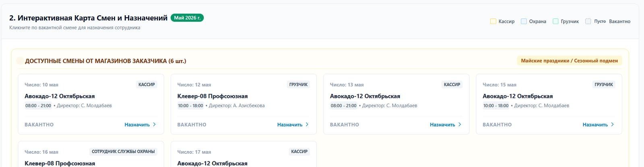The height and width of the screenshot is (167, 644).
Task: Click ВАКАНТНО status on 10 мая card
Action: point(39,124)
